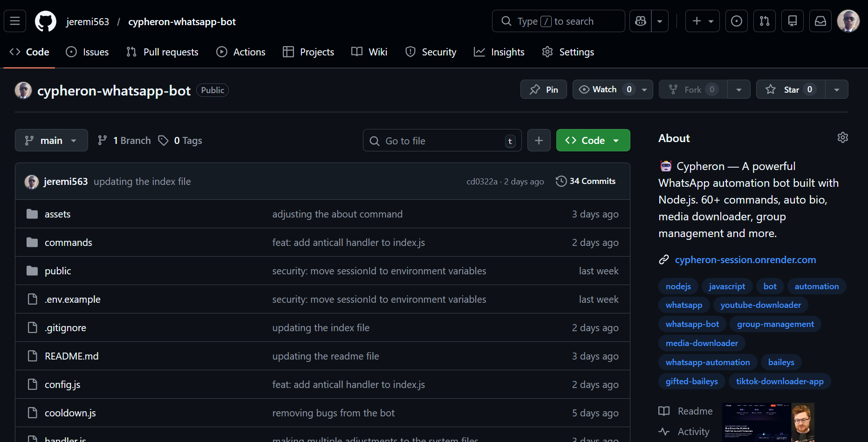Open the Copilot chat icon
The height and width of the screenshot is (442, 868).
coord(641,21)
